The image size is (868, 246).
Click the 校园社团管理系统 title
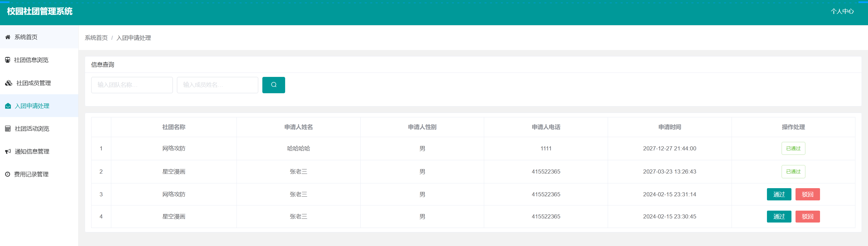pyautogui.click(x=40, y=12)
